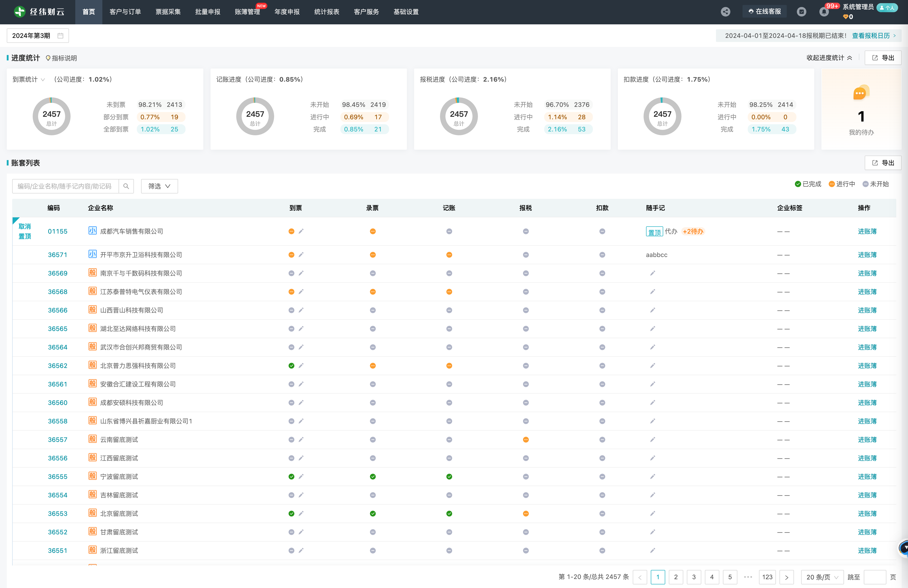The image size is (908, 588).
Task: Edit 到票 pencil for row 36571
Action: [x=301, y=255]
